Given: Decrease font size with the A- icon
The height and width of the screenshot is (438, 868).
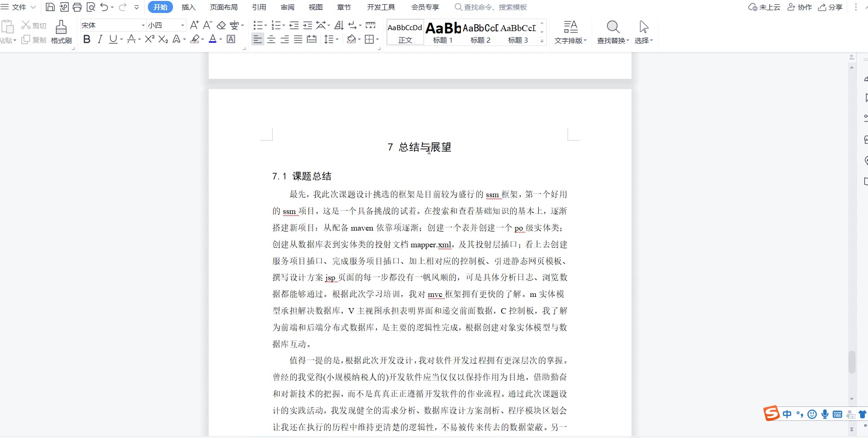Looking at the screenshot, I should (x=208, y=25).
